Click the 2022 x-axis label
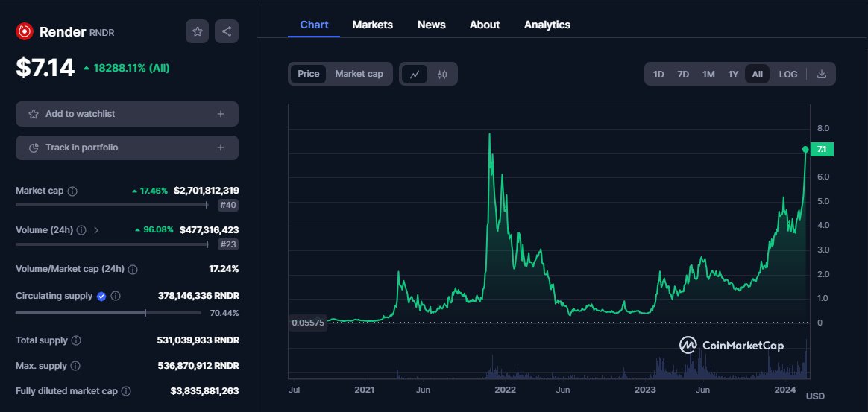Screen dimensions: 868x412 (x=506, y=390)
